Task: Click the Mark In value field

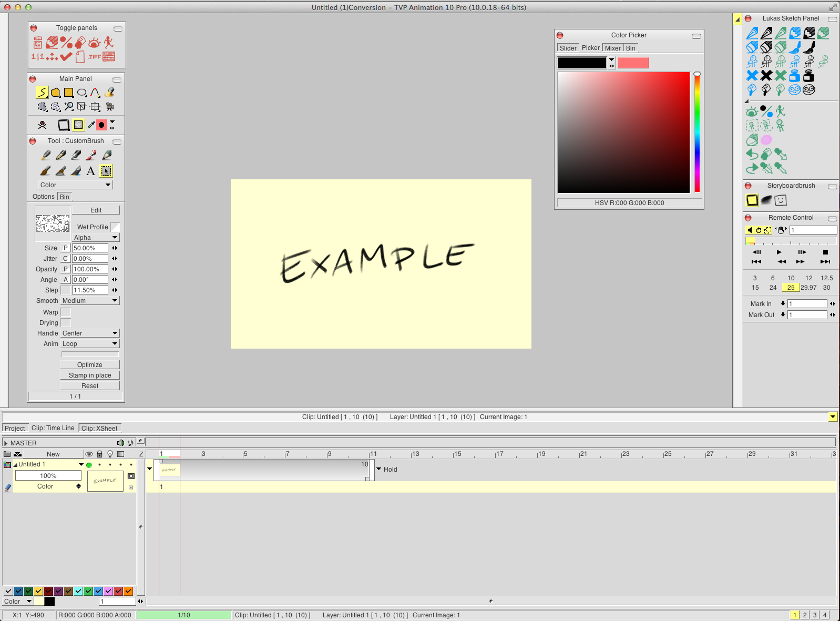Action: pyautogui.click(x=807, y=304)
